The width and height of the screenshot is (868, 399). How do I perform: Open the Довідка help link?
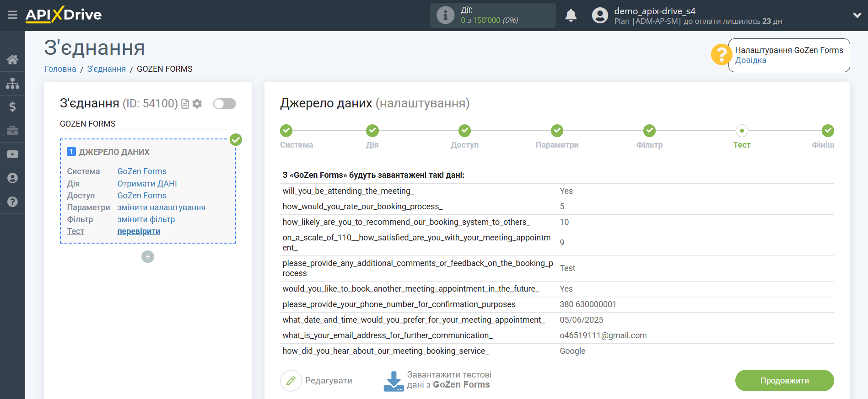tap(750, 60)
